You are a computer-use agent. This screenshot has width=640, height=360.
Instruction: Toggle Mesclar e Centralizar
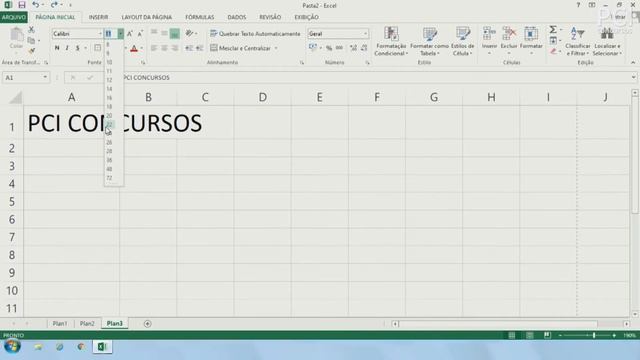[x=240, y=48]
